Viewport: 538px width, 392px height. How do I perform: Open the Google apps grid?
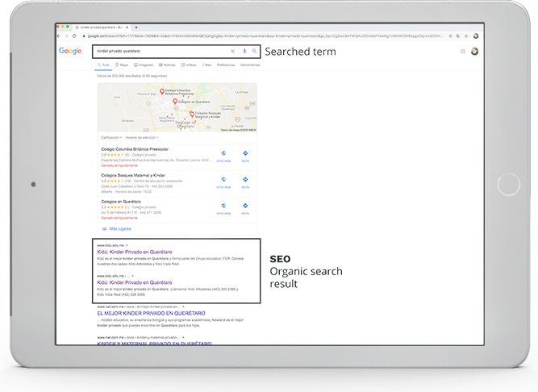pos(463,51)
